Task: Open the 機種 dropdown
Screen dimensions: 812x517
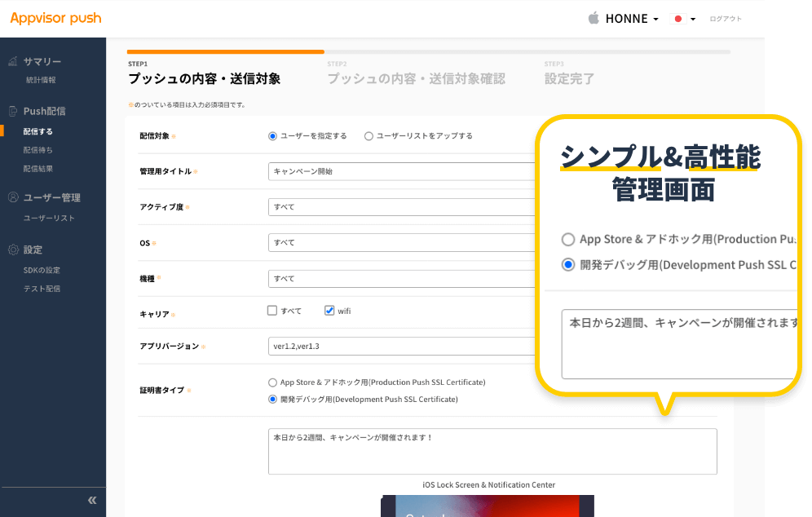Action: click(402, 278)
